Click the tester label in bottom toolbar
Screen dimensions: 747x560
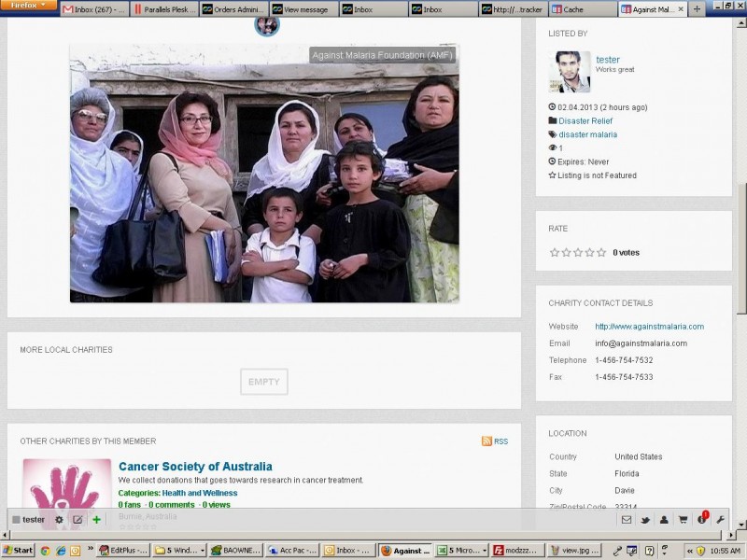34,520
